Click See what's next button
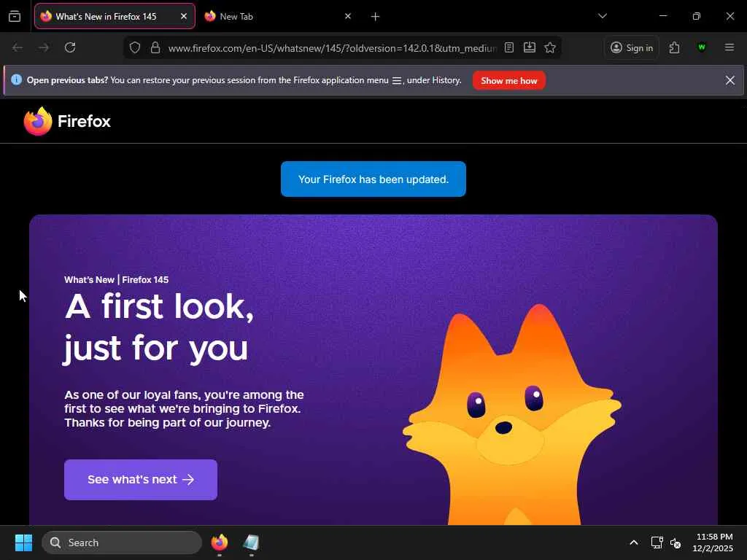747x560 pixels. point(141,480)
